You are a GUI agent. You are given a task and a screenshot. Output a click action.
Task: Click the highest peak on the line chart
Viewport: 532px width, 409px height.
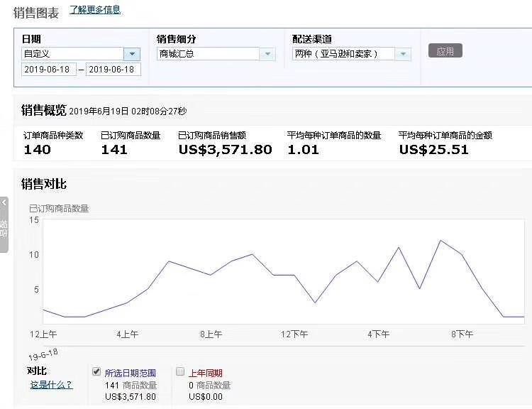click(x=440, y=241)
